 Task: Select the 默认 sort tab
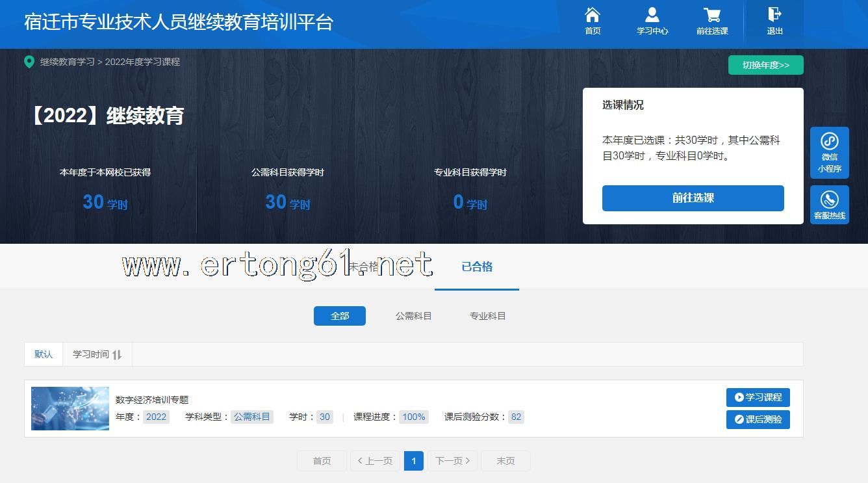pos(44,354)
